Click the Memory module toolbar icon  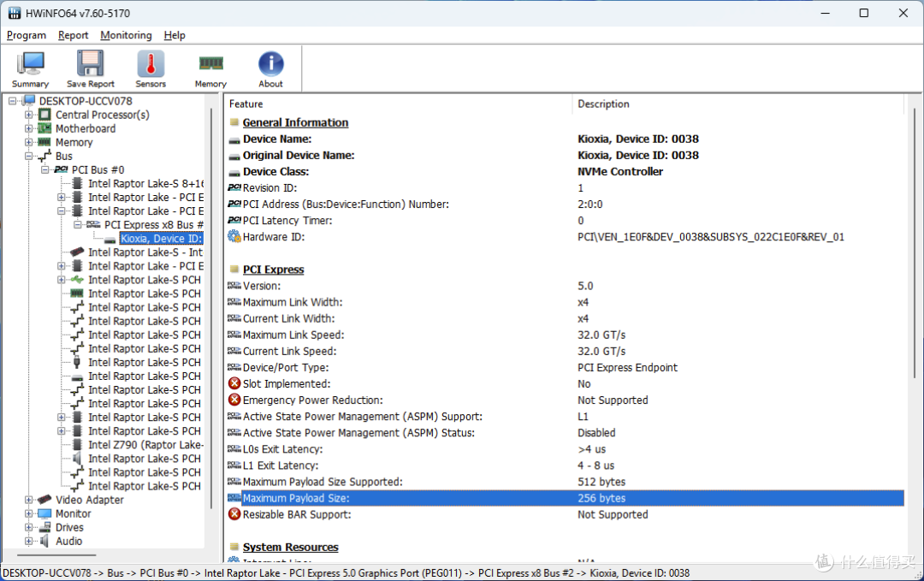pos(211,62)
